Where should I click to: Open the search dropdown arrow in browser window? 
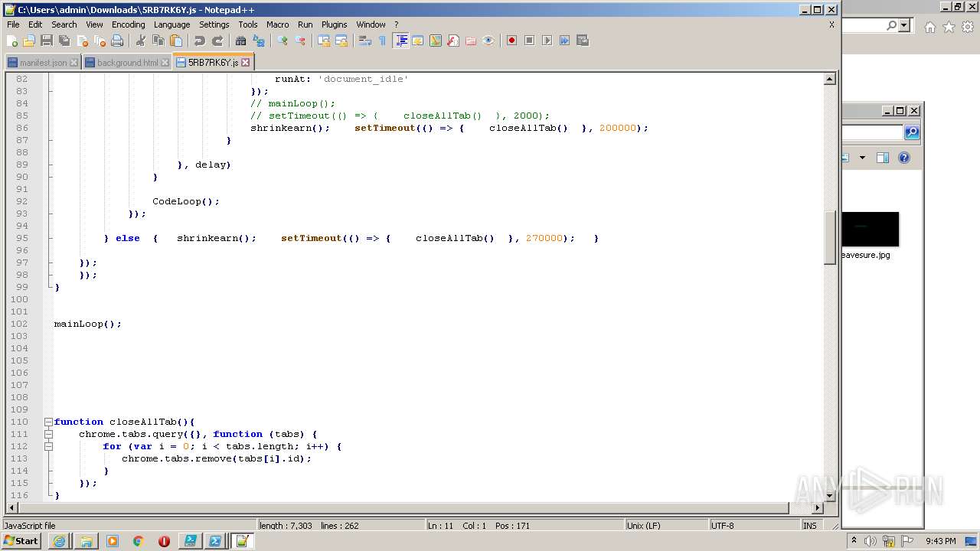(904, 25)
